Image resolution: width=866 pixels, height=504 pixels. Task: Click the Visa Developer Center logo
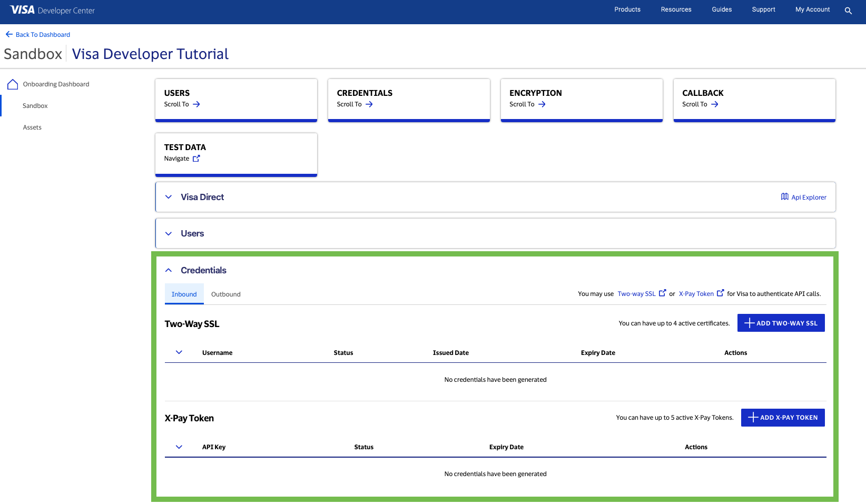coord(52,10)
